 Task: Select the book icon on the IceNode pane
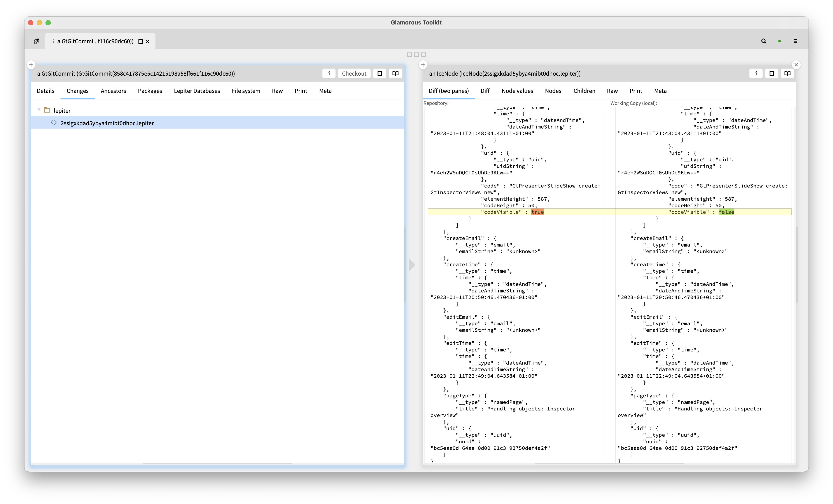(787, 73)
